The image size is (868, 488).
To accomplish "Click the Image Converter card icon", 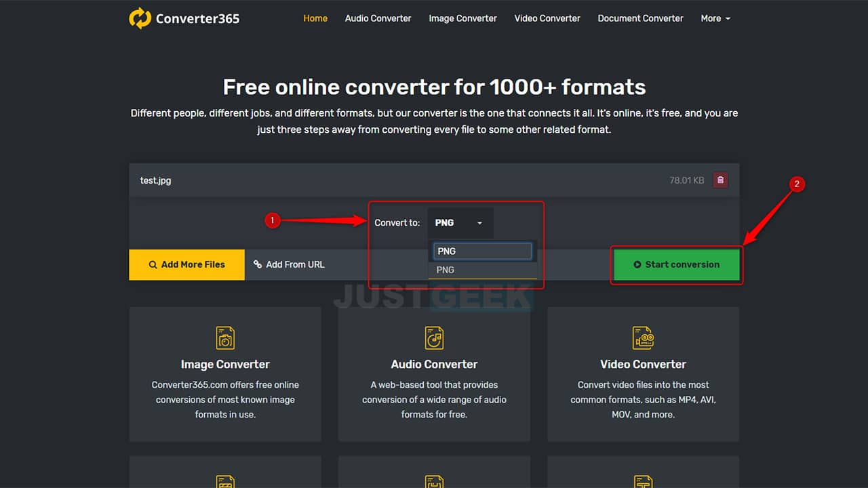I will coord(225,338).
